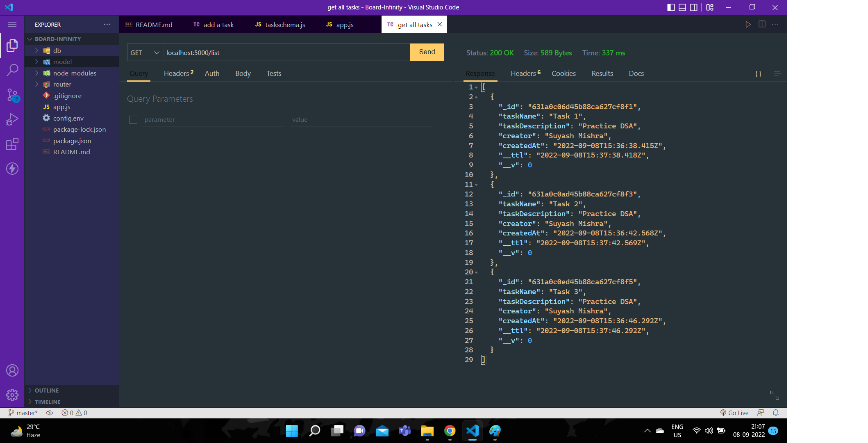Split the editor right
This screenshot has height=443, width=868.
(762, 25)
